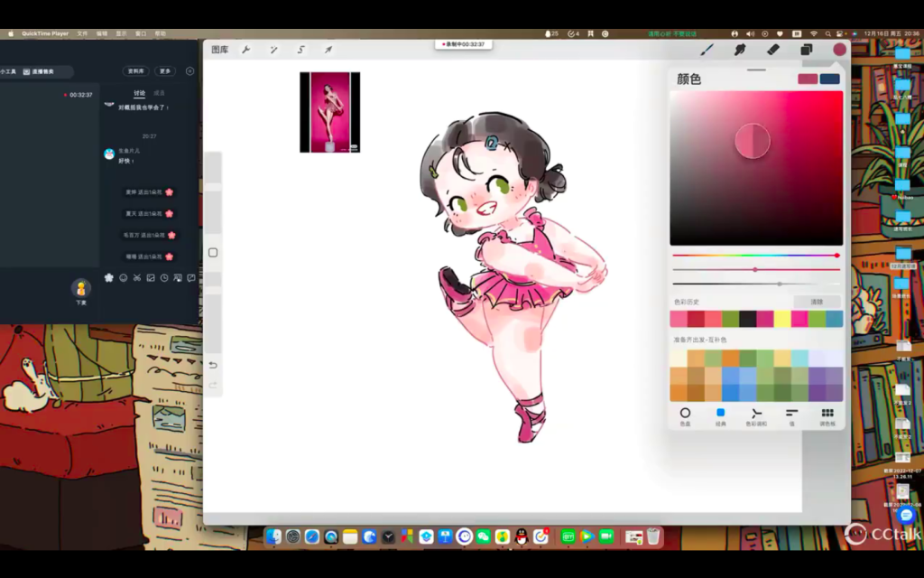Click the active color circle
This screenshot has width=924, height=578.
coord(840,50)
